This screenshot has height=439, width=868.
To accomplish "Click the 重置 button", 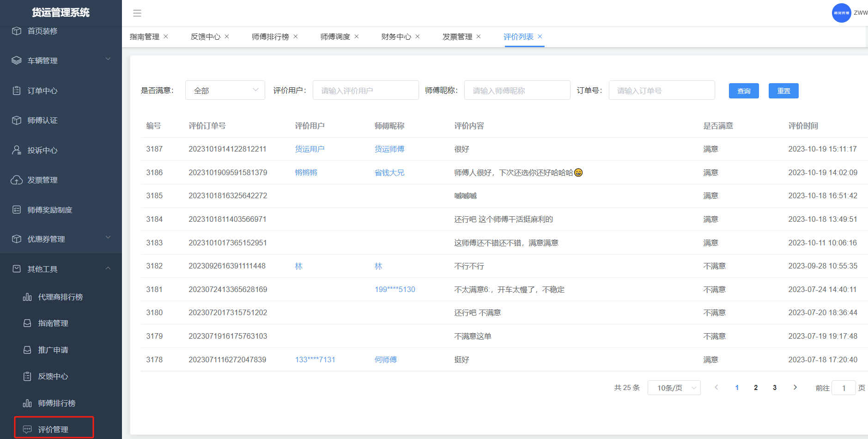I will point(783,91).
